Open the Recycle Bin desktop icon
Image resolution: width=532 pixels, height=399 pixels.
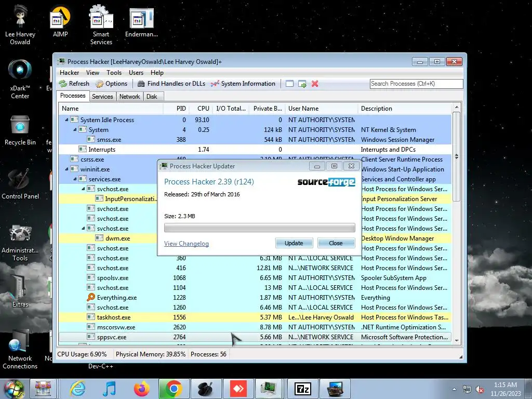tap(20, 130)
